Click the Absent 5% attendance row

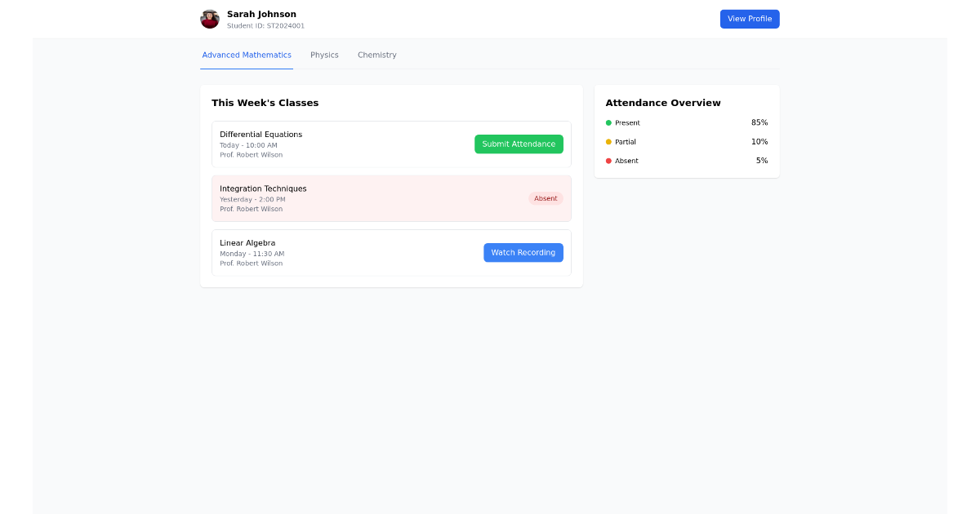tap(686, 161)
